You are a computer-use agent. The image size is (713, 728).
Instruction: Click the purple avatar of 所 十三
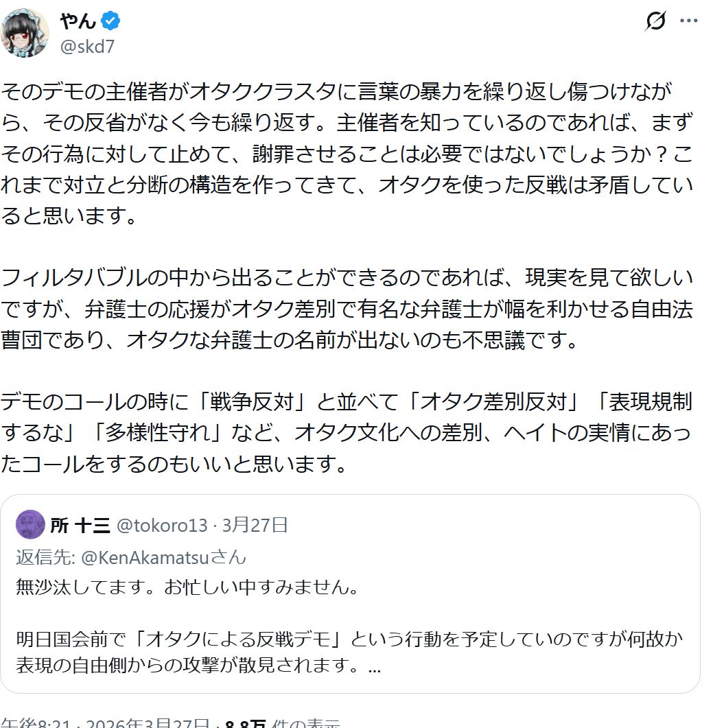tap(30, 525)
